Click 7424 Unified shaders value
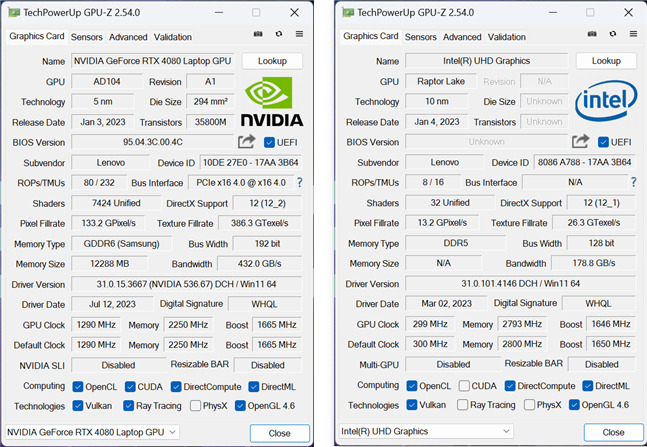 [116, 203]
